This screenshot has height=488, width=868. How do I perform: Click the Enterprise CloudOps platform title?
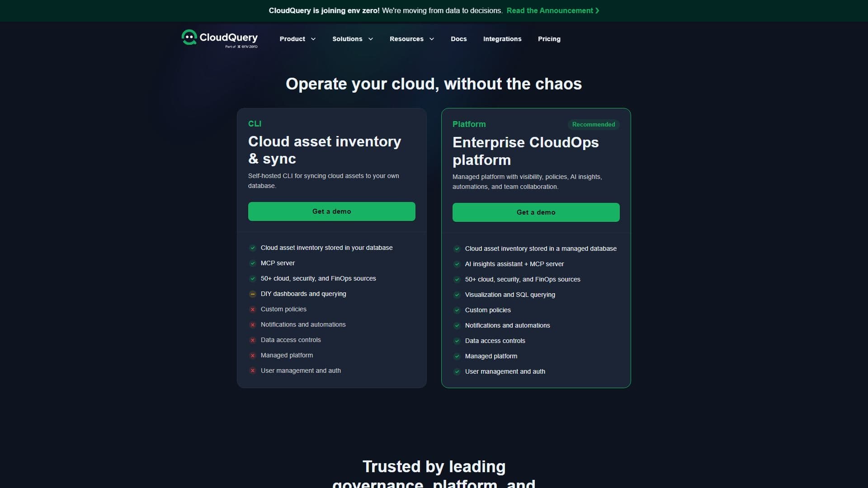click(x=525, y=151)
